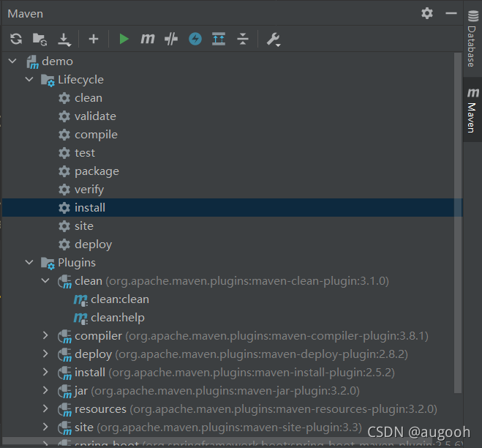Click gear icon beside install phase
The image size is (482, 448).
click(x=64, y=208)
